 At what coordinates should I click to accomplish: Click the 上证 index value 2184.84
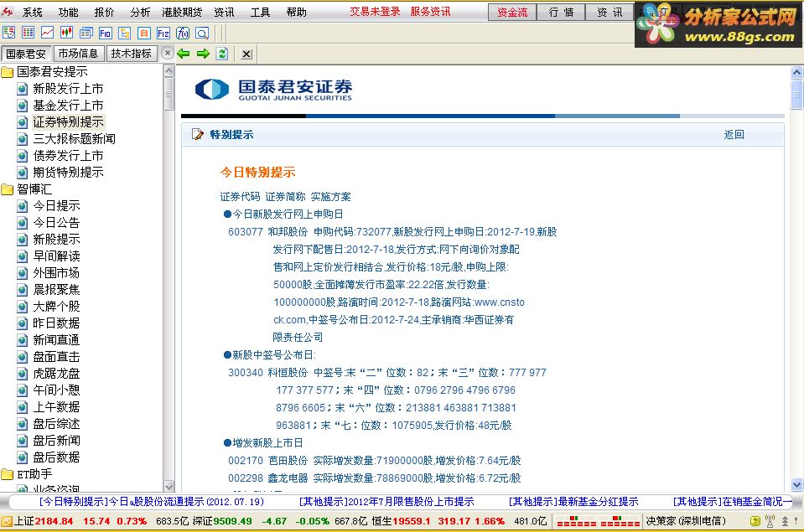tap(54, 521)
